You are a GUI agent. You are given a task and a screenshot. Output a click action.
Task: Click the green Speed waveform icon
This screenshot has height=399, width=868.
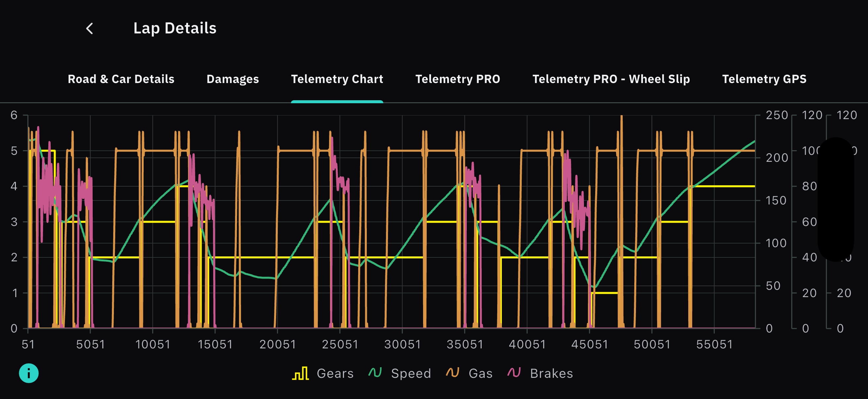[x=375, y=373]
